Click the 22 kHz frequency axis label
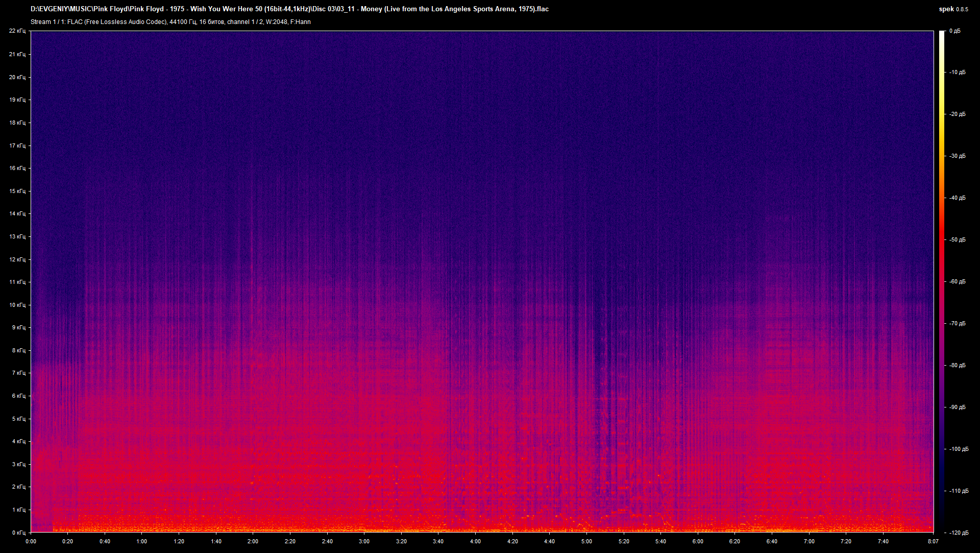The width and height of the screenshot is (980, 553). tap(17, 31)
